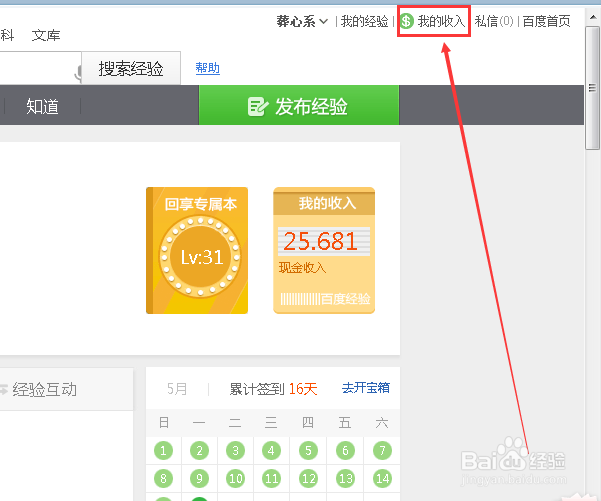Select calendar day 1 circle
Image resolution: width=601 pixels, height=501 pixels.
point(163,450)
